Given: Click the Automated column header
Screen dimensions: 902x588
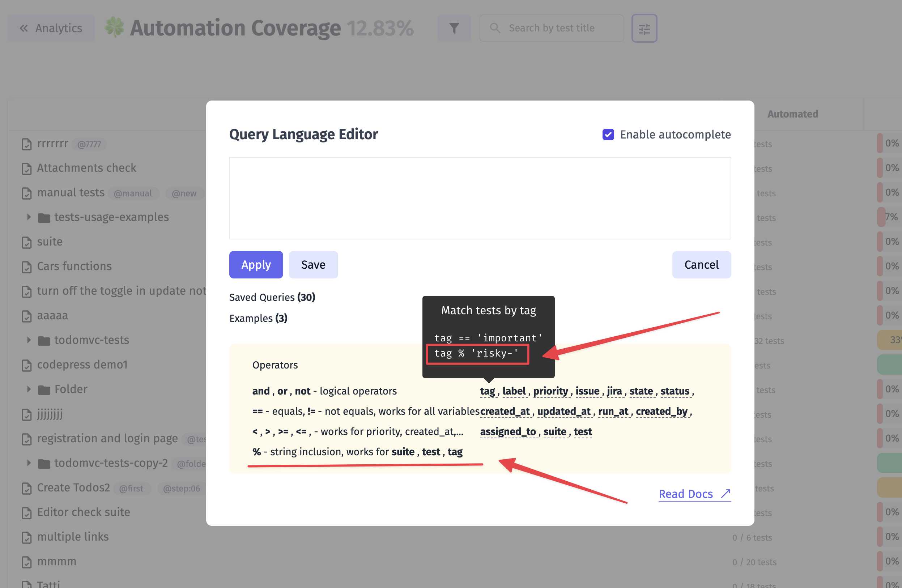Looking at the screenshot, I should 792,114.
